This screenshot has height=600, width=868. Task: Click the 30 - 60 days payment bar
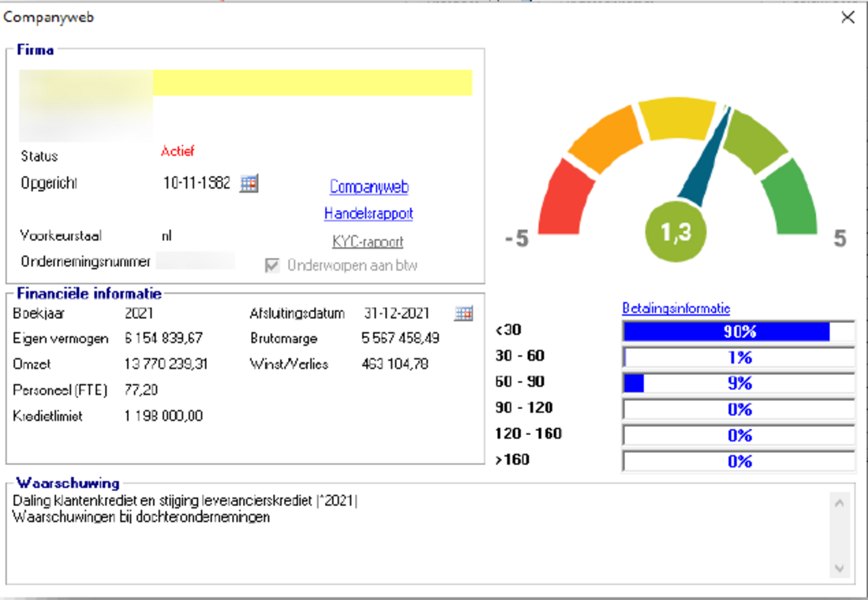pyautogui.click(x=738, y=358)
